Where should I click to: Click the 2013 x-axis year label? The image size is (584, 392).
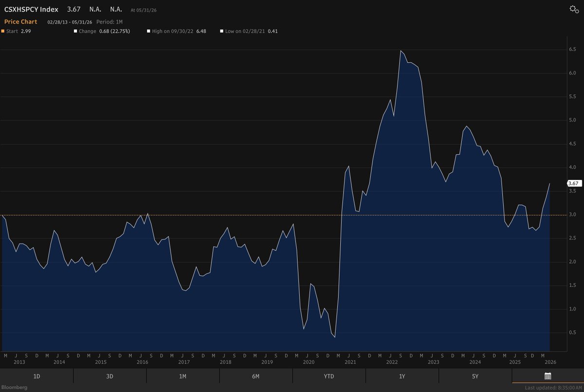tap(19, 362)
